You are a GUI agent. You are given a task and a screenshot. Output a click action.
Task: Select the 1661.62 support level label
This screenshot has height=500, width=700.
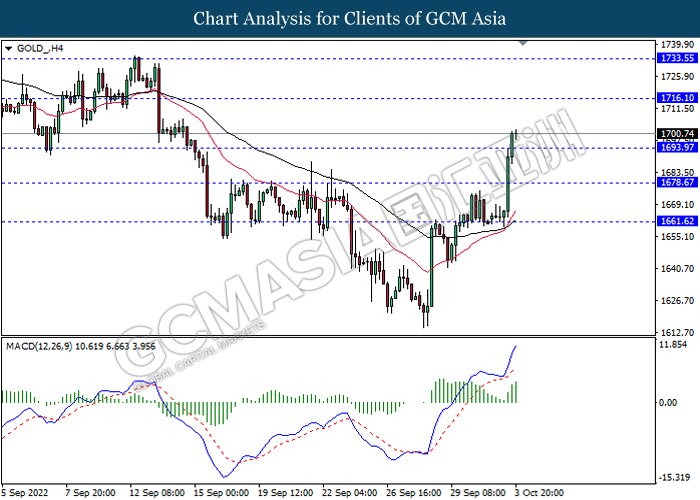point(677,221)
